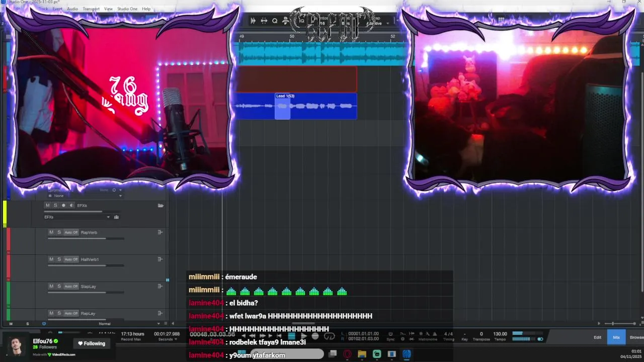Click the transport Stop button
The height and width of the screenshot is (362, 644).
point(291,336)
